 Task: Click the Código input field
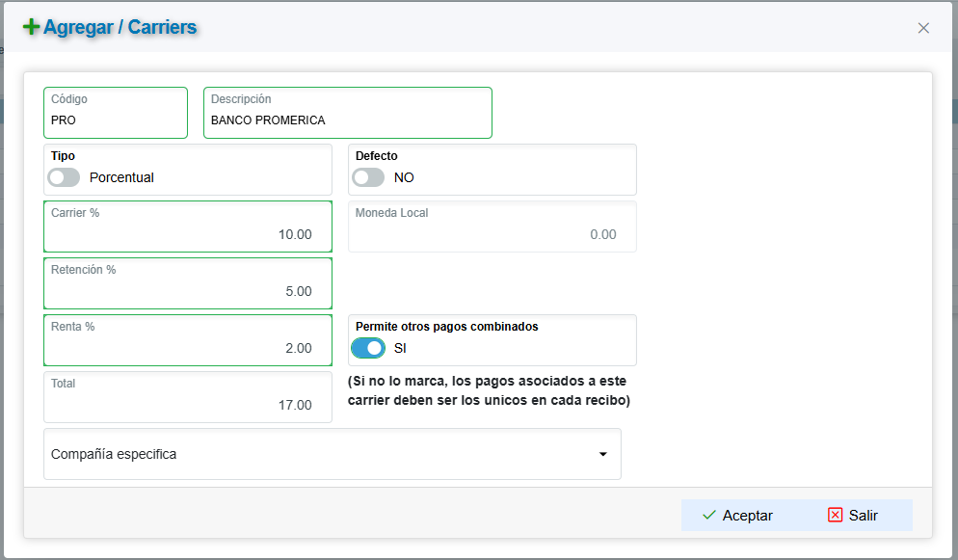(x=116, y=113)
